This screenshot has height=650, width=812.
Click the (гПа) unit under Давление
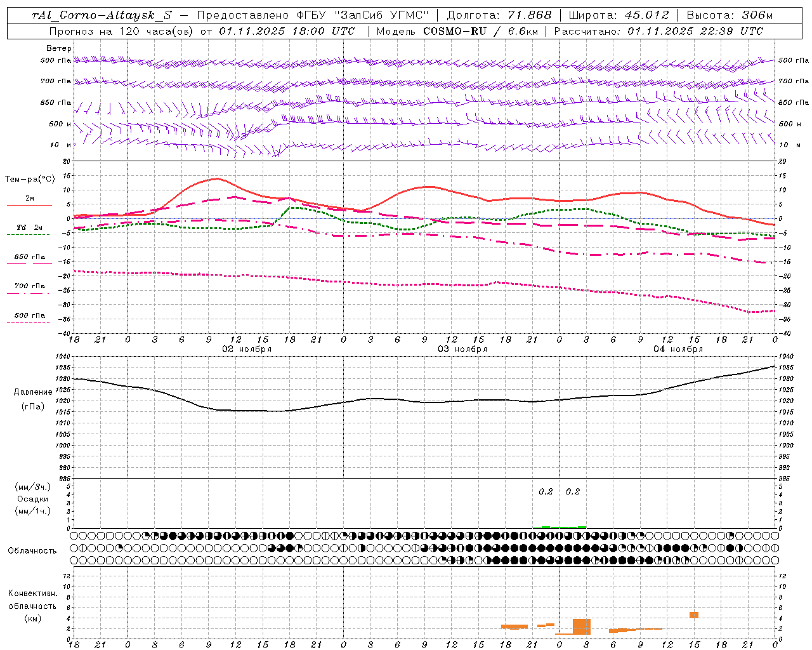[x=33, y=407]
